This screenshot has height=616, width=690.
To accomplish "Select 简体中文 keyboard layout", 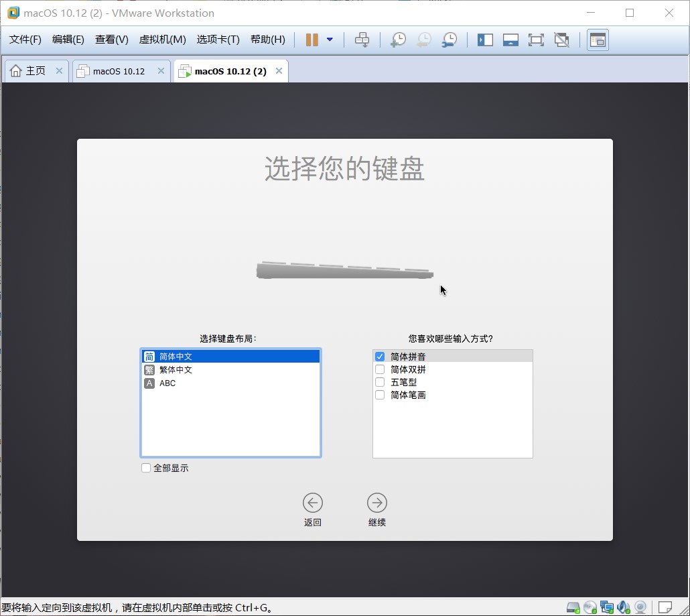I will (231, 356).
